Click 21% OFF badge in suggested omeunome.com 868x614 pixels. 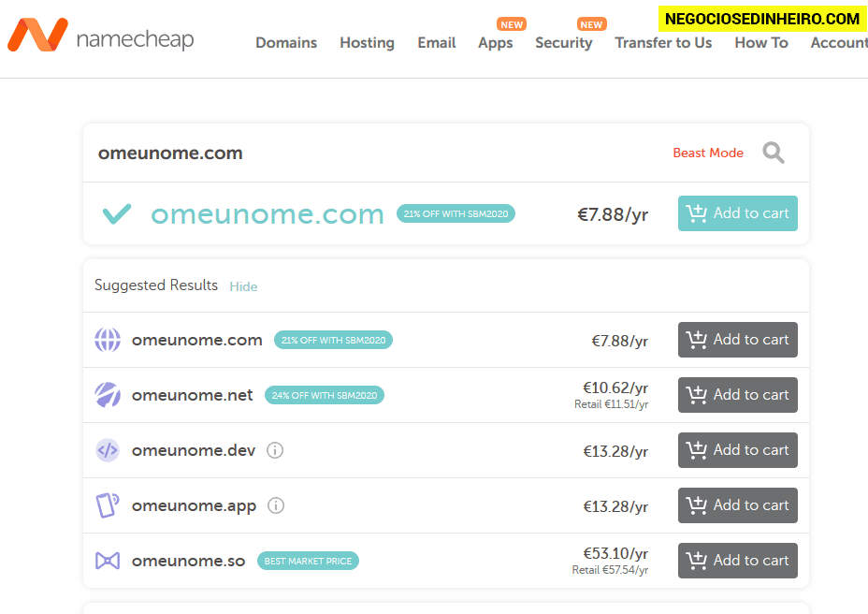pos(333,340)
